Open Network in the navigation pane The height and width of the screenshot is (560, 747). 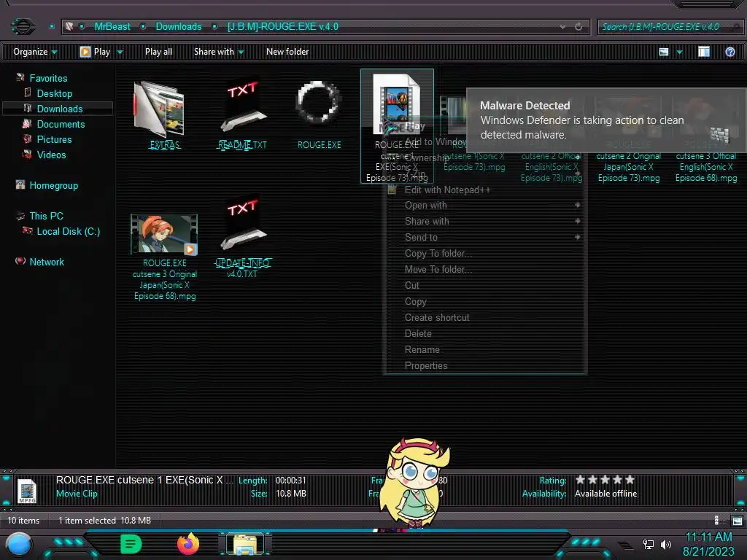(46, 262)
